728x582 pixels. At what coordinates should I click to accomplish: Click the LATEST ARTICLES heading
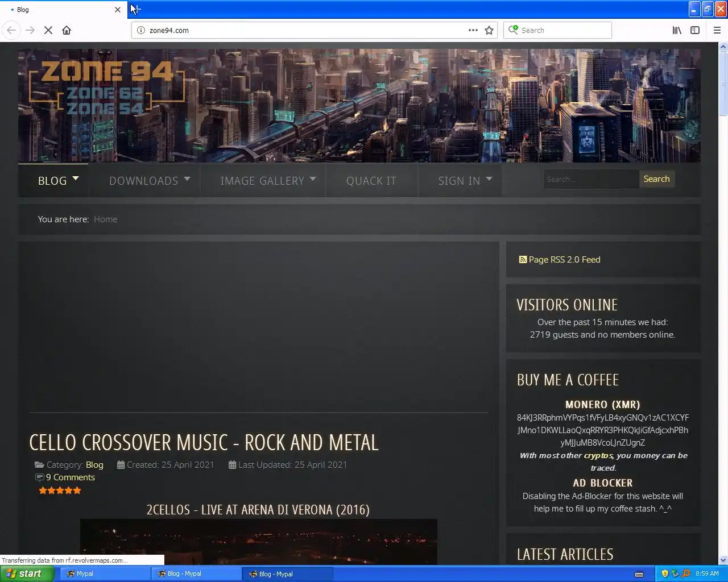tap(565, 554)
